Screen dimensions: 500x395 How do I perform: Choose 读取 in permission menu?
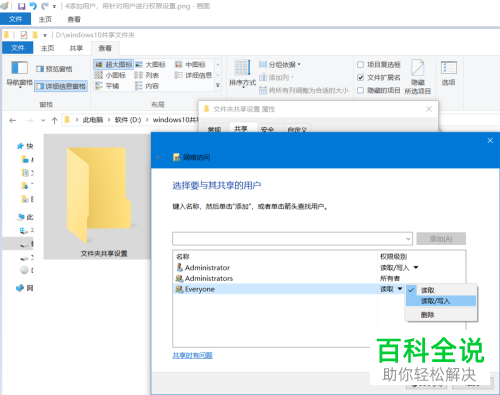[441, 290]
